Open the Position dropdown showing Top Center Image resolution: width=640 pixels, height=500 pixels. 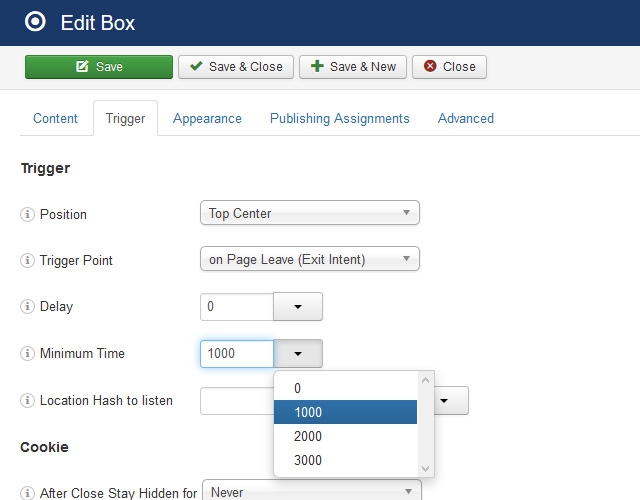pyautogui.click(x=310, y=213)
